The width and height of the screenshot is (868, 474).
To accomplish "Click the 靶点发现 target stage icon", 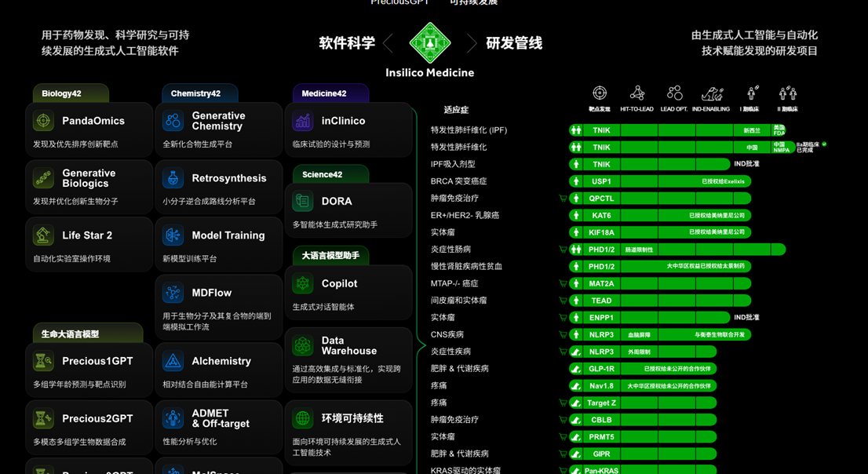I will 600,93.
